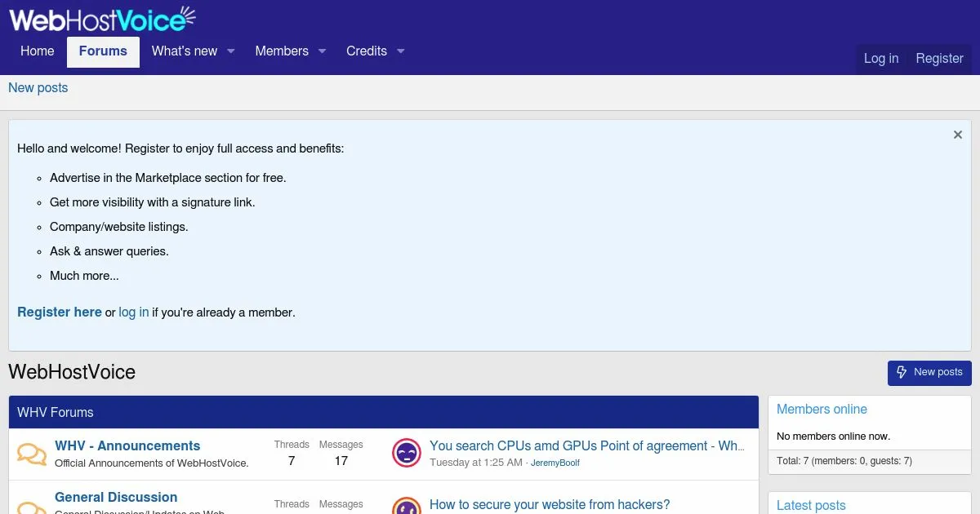This screenshot has width=980, height=514.
Task: Click the JeremyBoolf username link
Action: click(x=555, y=463)
